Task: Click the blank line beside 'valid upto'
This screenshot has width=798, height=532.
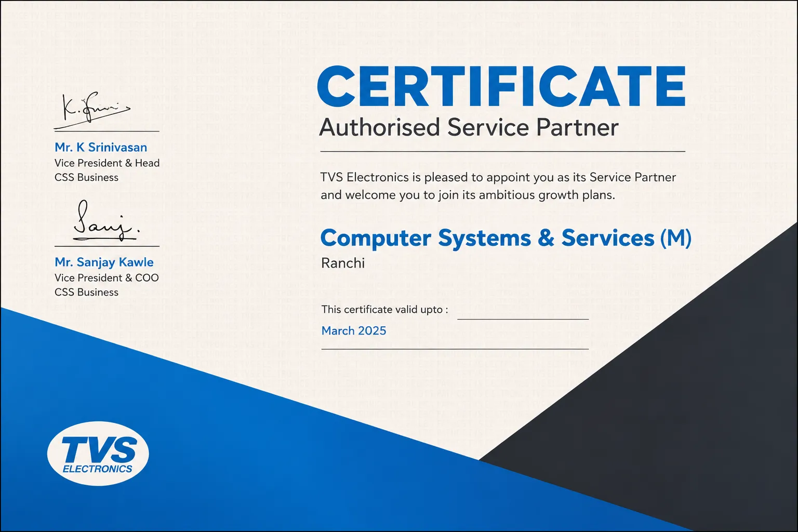Action: 523,319
